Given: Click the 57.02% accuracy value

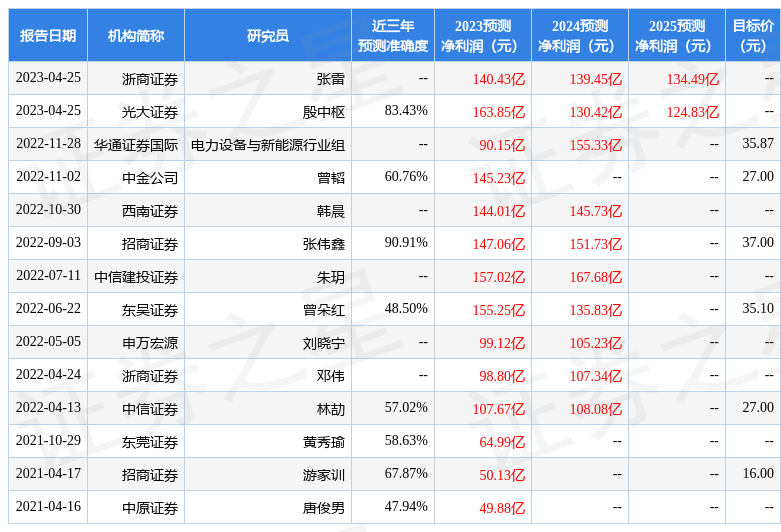Looking at the screenshot, I should 406,407.
